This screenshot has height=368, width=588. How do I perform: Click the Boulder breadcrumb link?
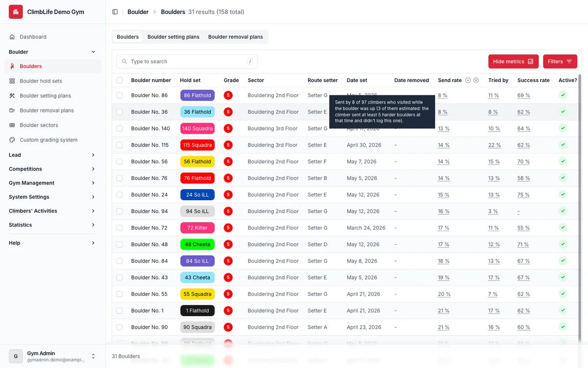click(x=138, y=12)
